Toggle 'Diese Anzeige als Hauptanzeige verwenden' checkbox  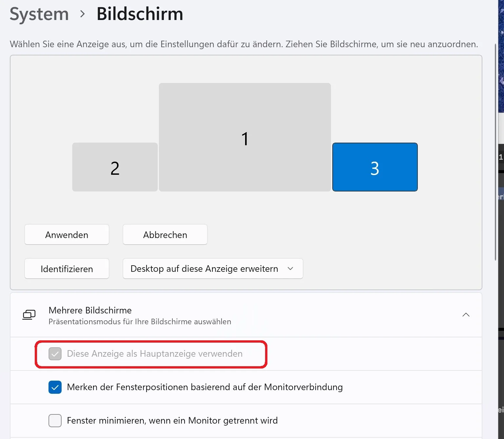(55, 354)
